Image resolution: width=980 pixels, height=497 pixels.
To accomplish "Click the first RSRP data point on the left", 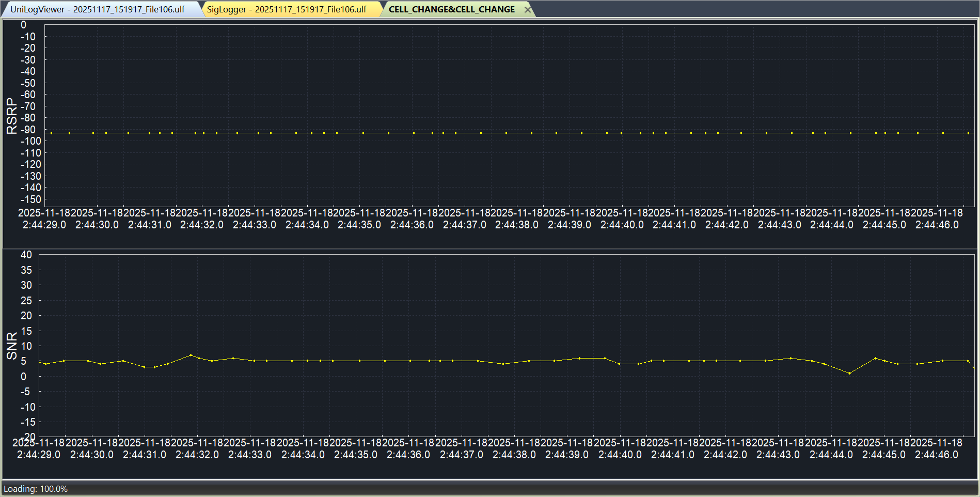I will (x=51, y=133).
